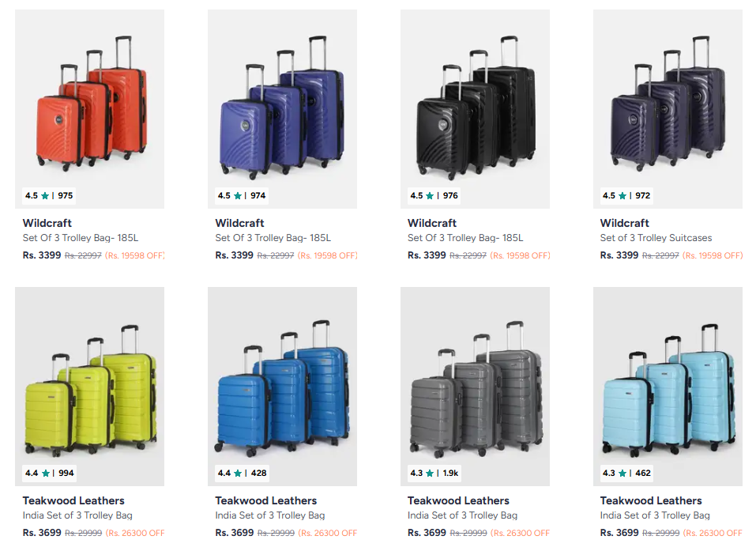Click Teakwood Leathers name under the blue set
Screen dimensions: 756x551
coord(266,500)
